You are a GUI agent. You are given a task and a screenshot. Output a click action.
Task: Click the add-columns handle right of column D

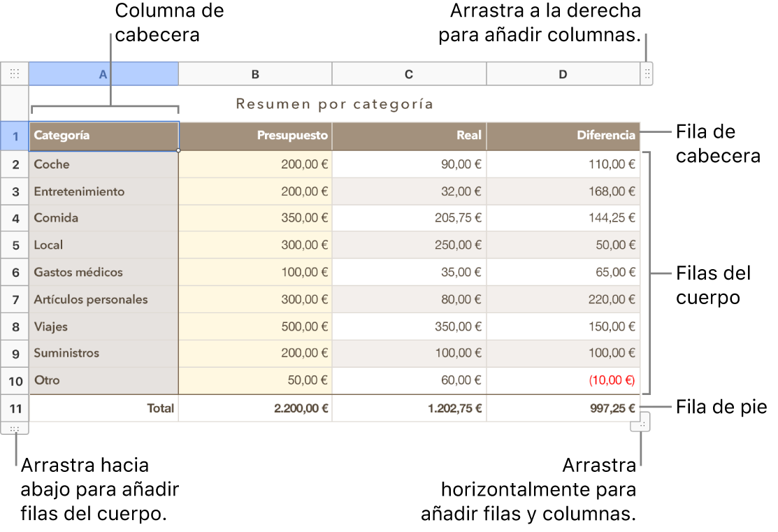(x=647, y=73)
